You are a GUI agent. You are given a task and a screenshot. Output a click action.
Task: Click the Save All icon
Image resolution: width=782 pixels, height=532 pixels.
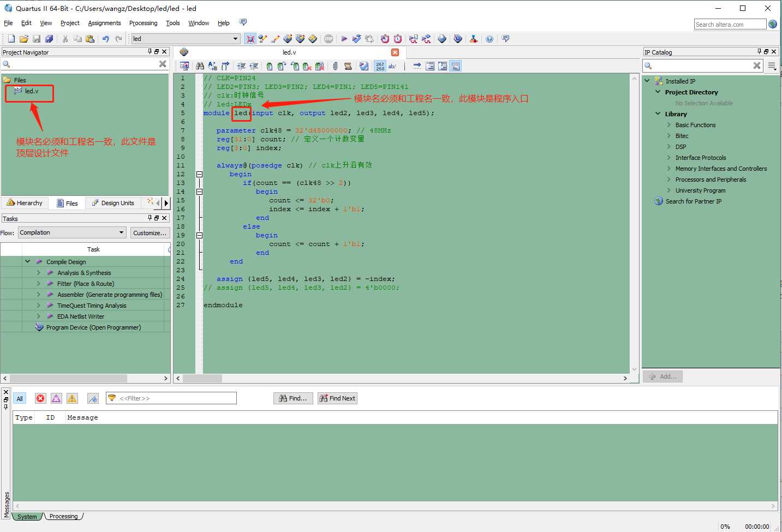(49, 39)
